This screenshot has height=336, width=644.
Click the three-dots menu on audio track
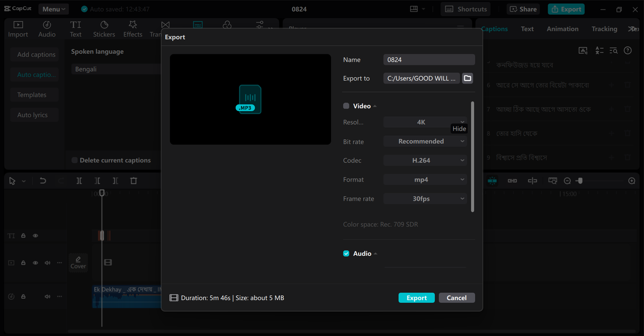click(59, 297)
